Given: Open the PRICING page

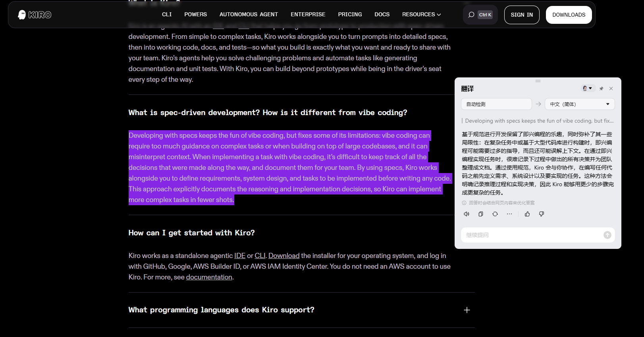Looking at the screenshot, I should [350, 14].
